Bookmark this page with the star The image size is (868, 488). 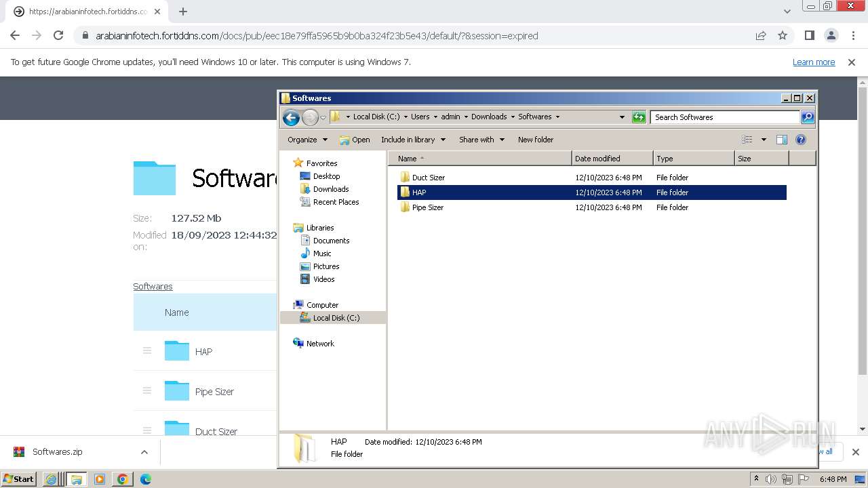(783, 35)
